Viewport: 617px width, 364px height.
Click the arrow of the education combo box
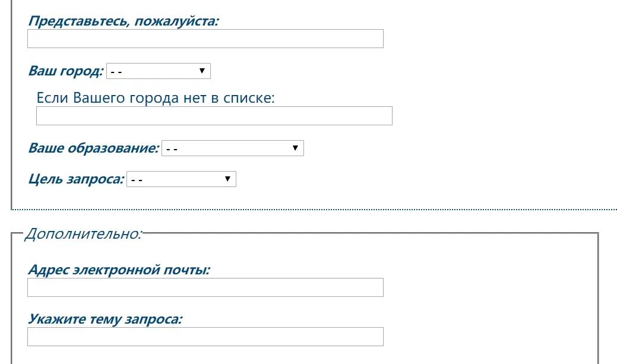tap(295, 148)
